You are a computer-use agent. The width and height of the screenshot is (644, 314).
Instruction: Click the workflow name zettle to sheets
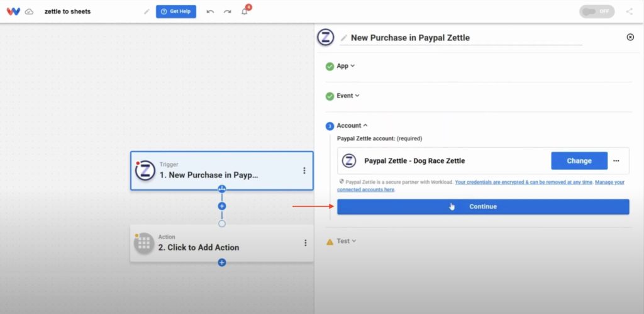tap(68, 11)
